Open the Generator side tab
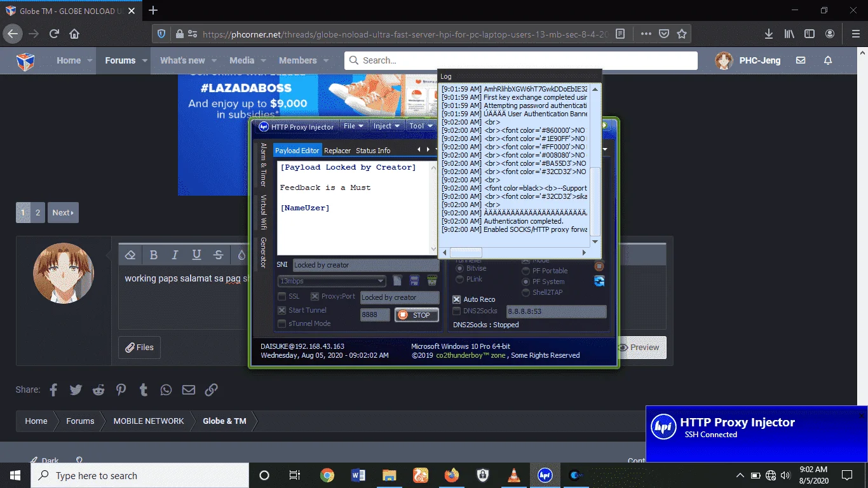868x488 pixels. [263, 252]
